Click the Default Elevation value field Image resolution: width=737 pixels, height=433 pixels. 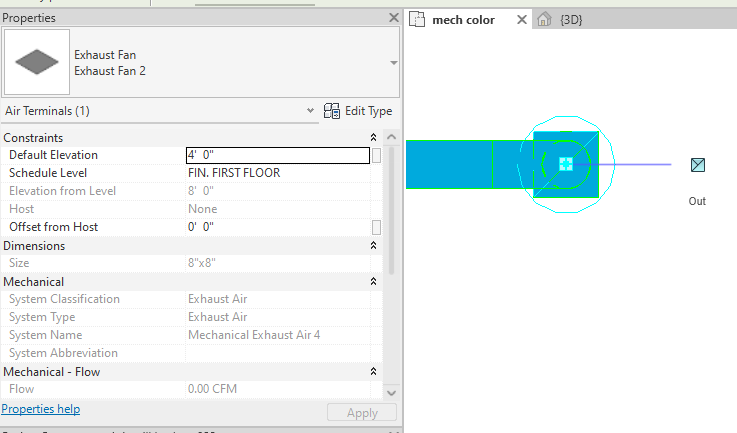coord(278,155)
